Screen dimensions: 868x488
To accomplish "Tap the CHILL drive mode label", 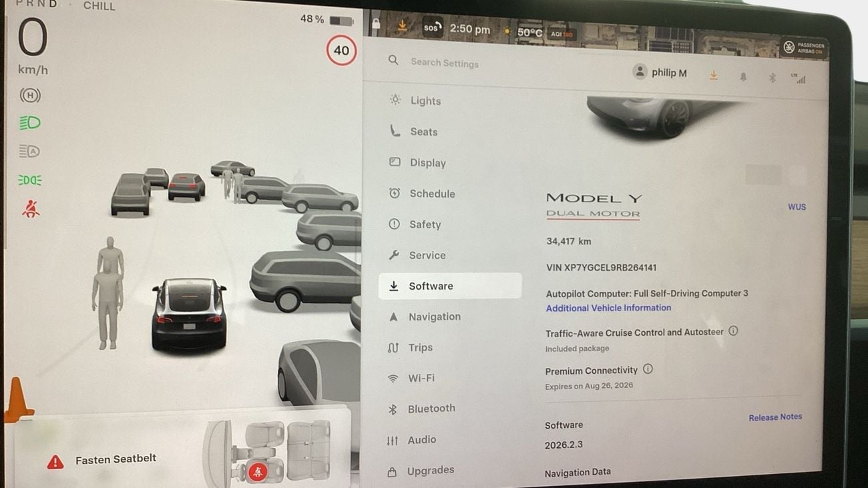I will (x=99, y=6).
